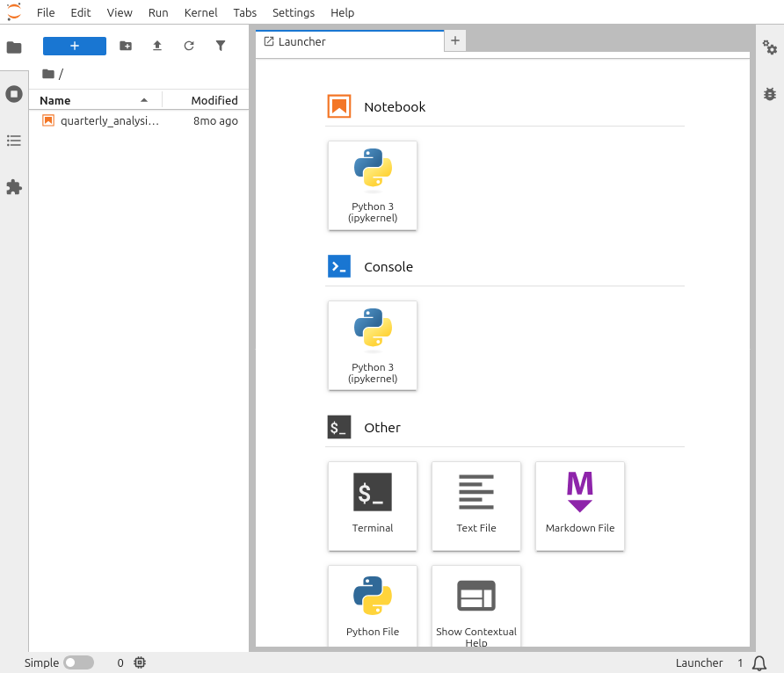This screenshot has height=673, width=784.
Task: Create a new Markdown File
Action: coord(580,506)
